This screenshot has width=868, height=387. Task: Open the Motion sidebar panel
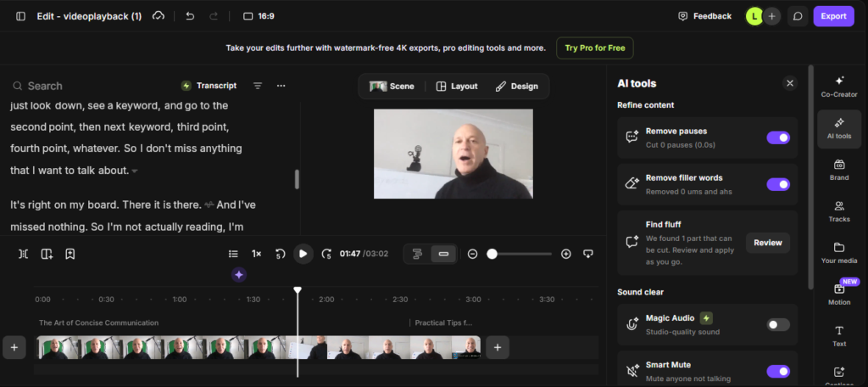838,294
